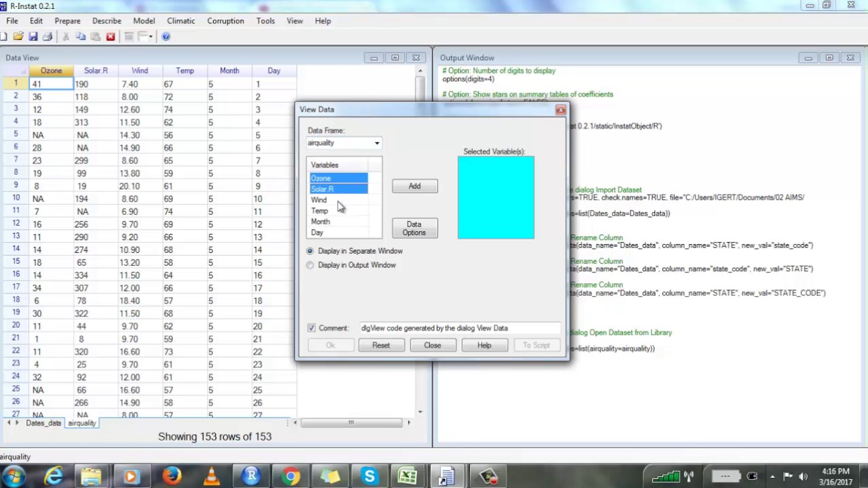The image size is (868, 488).
Task: Click the Action Center flag tray icon
Action: [x=787, y=476]
